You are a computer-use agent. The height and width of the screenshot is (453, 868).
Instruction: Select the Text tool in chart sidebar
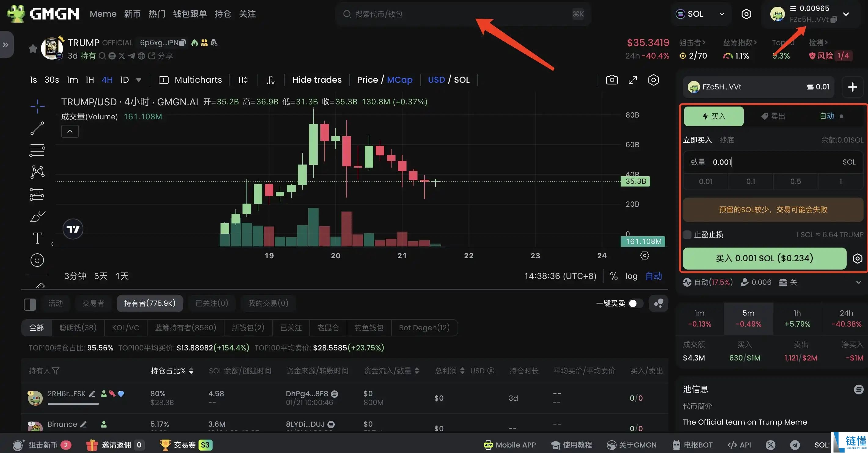click(37, 238)
